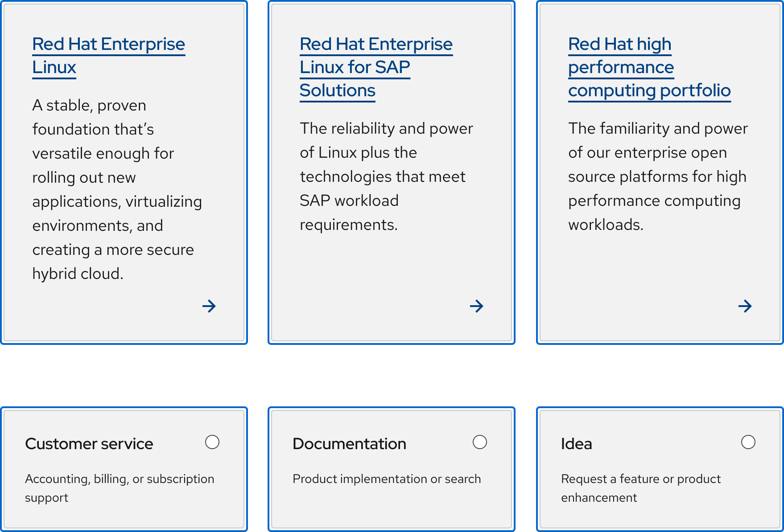
Task: Select the Idea radio button
Action: point(748,442)
